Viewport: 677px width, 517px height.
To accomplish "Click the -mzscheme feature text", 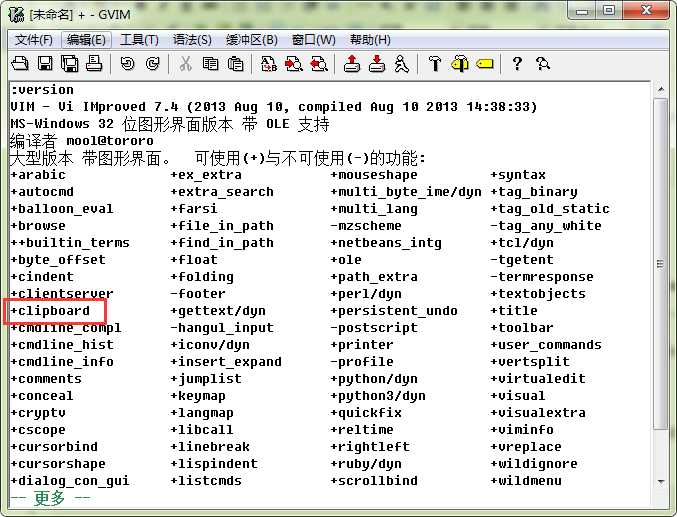I will coord(366,226).
